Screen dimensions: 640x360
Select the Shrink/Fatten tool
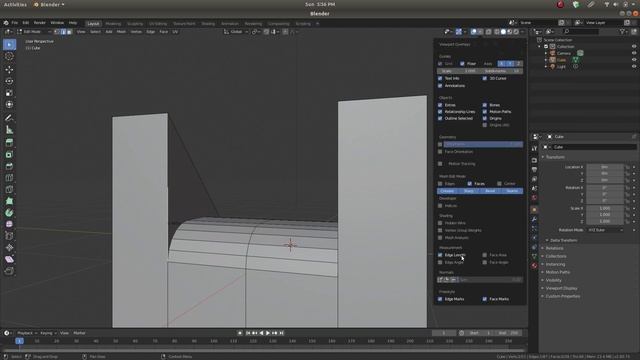click(9, 248)
